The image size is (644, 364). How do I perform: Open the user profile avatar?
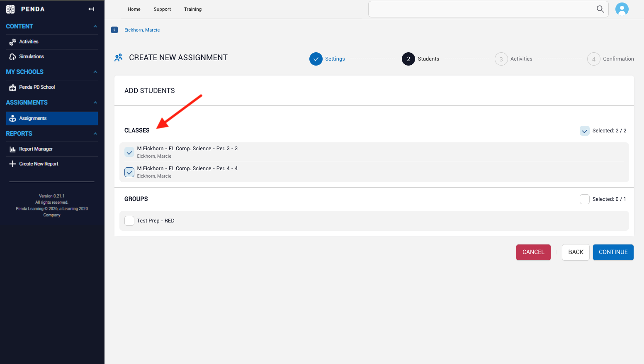pyautogui.click(x=622, y=9)
